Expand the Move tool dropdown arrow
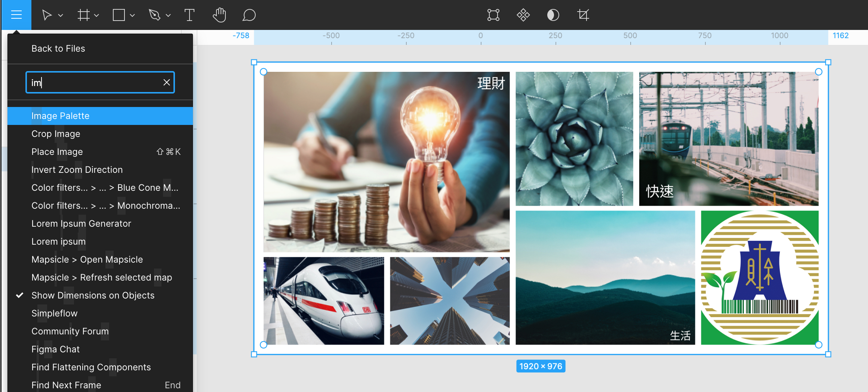Screen dimensions: 868x392 point(61,15)
